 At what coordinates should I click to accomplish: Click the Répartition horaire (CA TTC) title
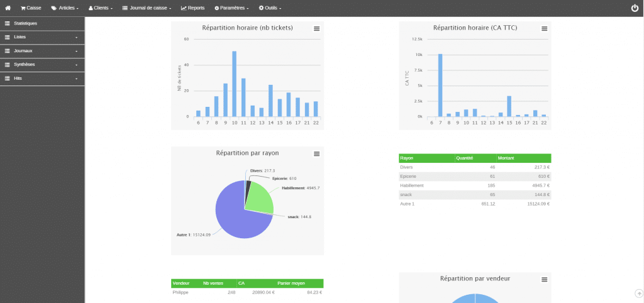[x=475, y=28]
